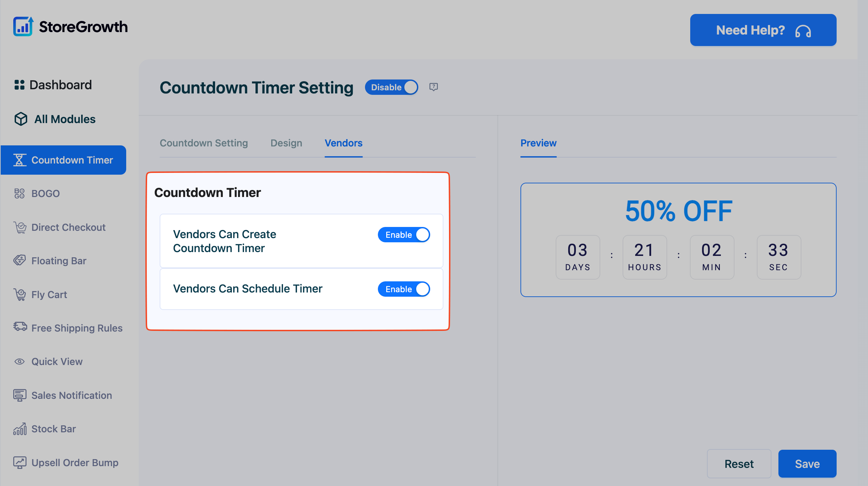Turn off Vendors Can Schedule Timer

(404, 289)
